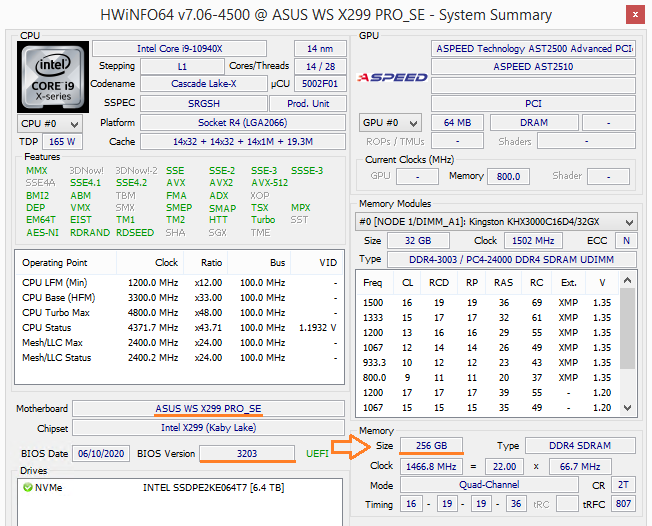Image resolution: width=652 pixels, height=526 pixels.
Task: Click the DRAM GPU memory type field
Action: click(534, 123)
